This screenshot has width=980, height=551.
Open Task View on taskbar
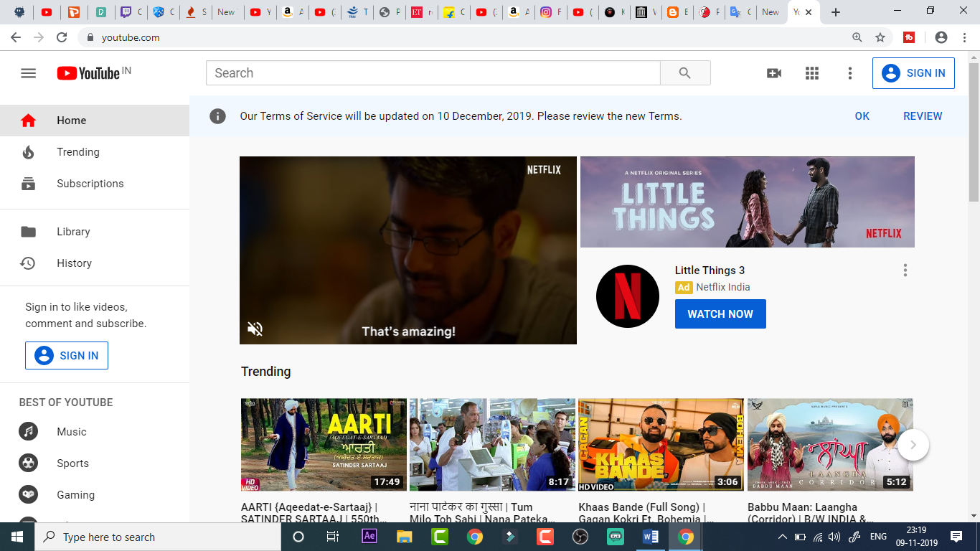[333, 537]
